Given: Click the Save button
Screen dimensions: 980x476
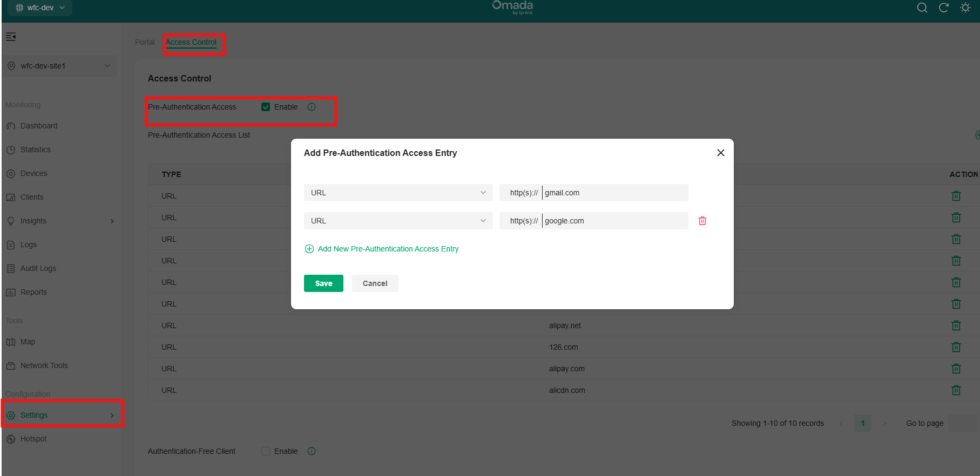Looking at the screenshot, I should point(323,283).
